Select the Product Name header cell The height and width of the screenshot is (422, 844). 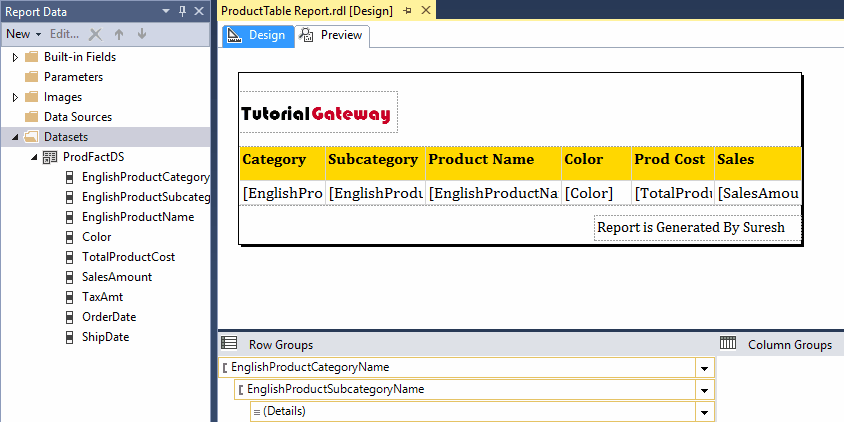coord(493,163)
